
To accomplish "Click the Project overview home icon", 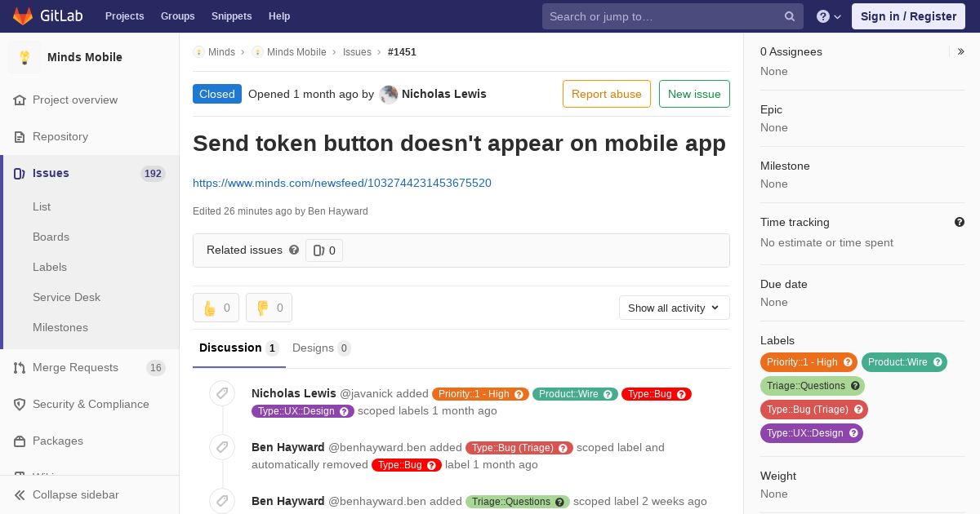I will tap(20, 100).
